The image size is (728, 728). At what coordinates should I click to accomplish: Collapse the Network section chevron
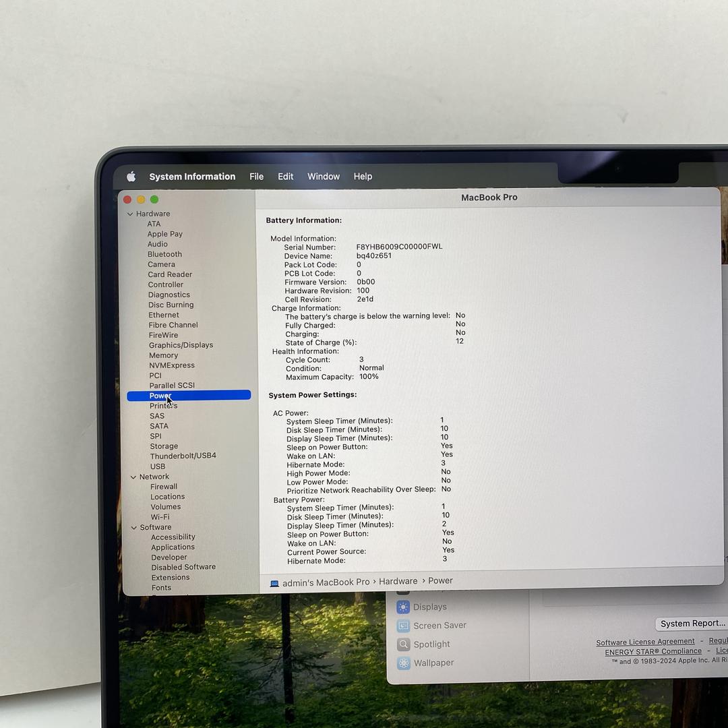click(x=133, y=477)
